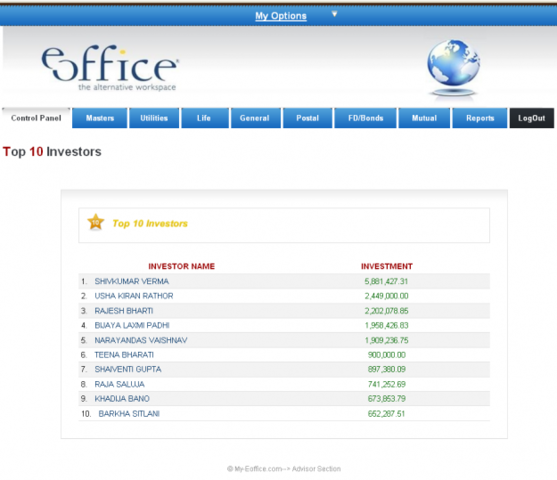Screen dimensions: 557x480
Task: Click investment amount 1,958,426.83
Action: pyautogui.click(x=386, y=325)
